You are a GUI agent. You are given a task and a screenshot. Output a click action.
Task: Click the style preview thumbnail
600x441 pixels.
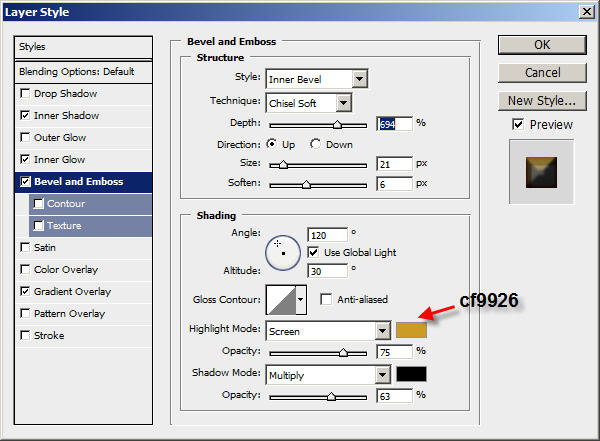(x=541, y=172)
